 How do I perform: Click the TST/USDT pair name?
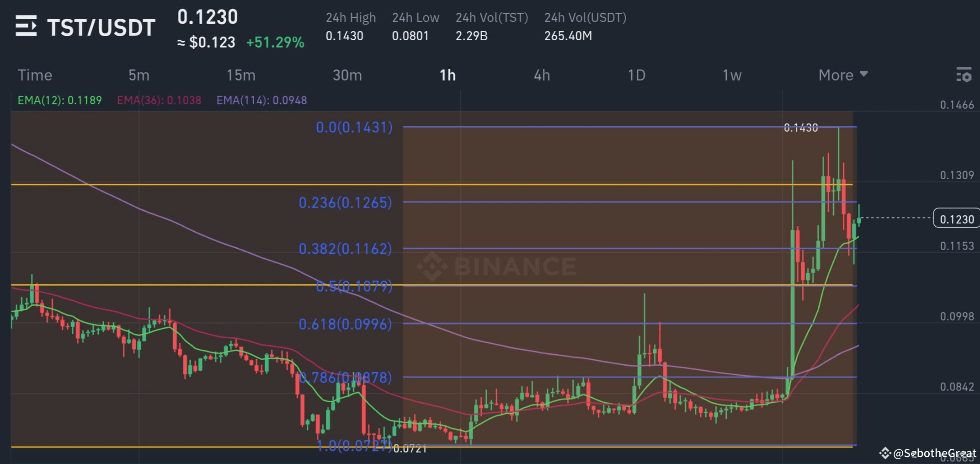click(101, 27)
